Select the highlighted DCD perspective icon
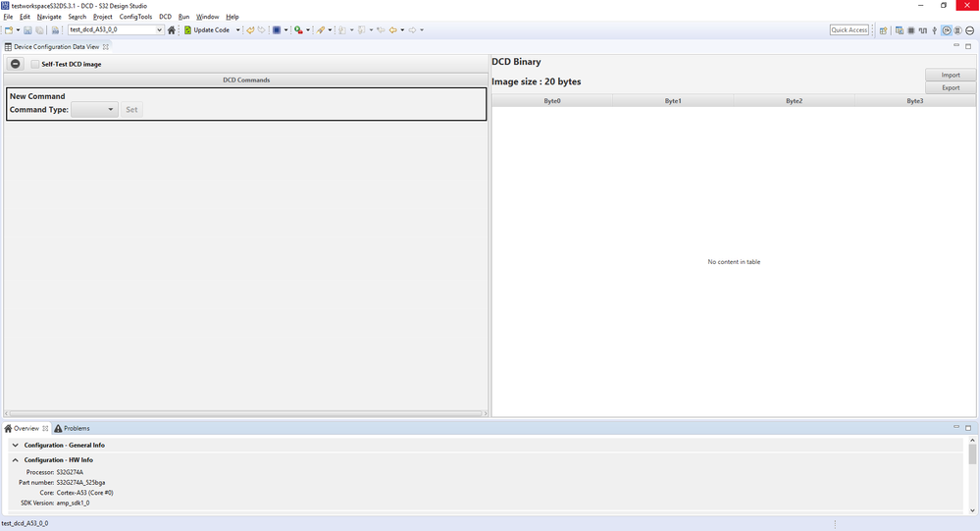This screenshot has height=531, width=980. (947, 30)
